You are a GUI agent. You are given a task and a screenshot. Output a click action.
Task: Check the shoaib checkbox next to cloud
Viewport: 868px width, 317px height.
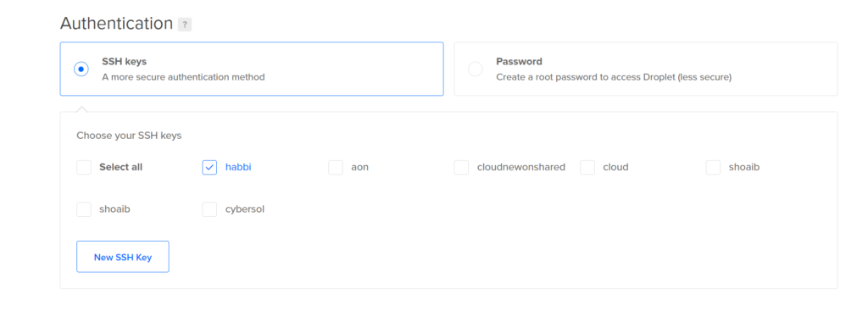pos(713,167)
